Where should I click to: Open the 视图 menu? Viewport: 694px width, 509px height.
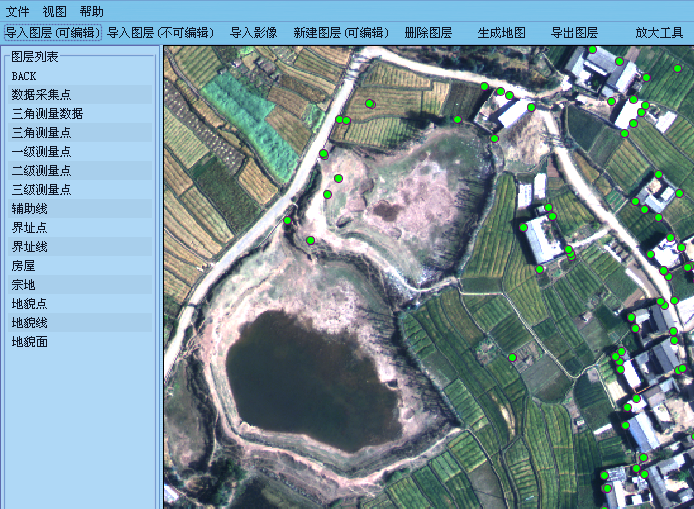pyautogui.click(x=54, y=11)
